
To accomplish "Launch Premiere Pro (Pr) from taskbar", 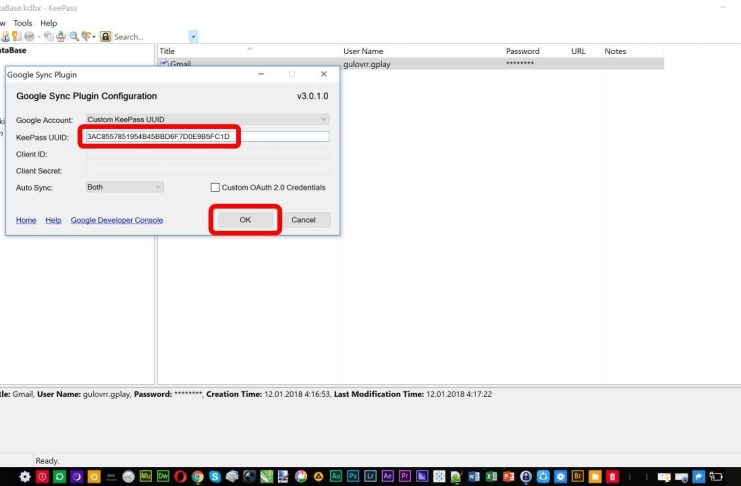I will point(405,476).
